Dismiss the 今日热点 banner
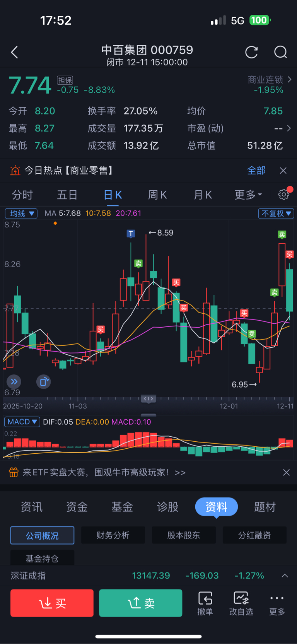This screenshot has height=644, width=297. pos(283,171)
